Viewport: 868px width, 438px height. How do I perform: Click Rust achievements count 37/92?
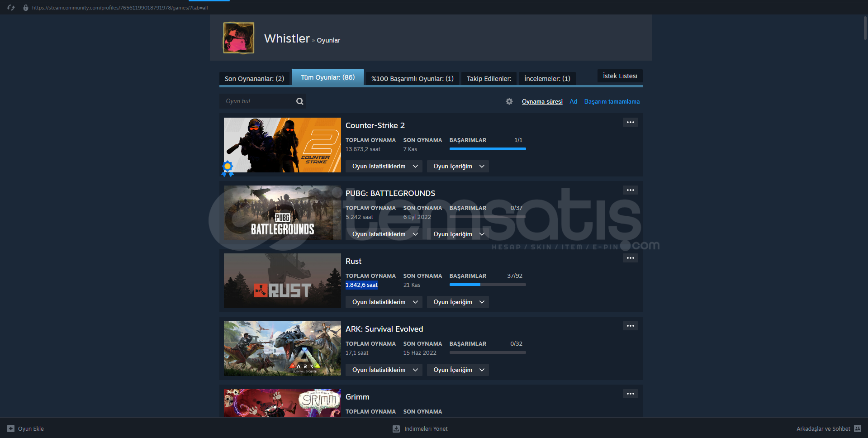515,276
